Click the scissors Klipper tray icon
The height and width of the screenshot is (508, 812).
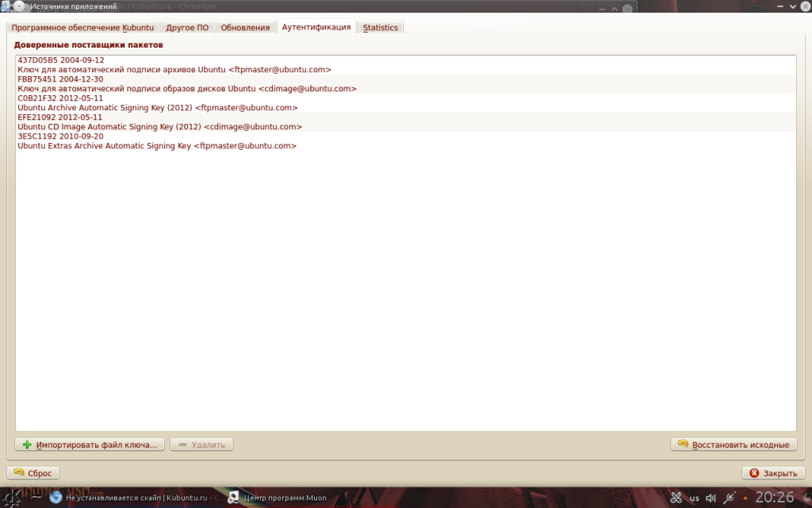pyautogui.click(x=676, y=498)
